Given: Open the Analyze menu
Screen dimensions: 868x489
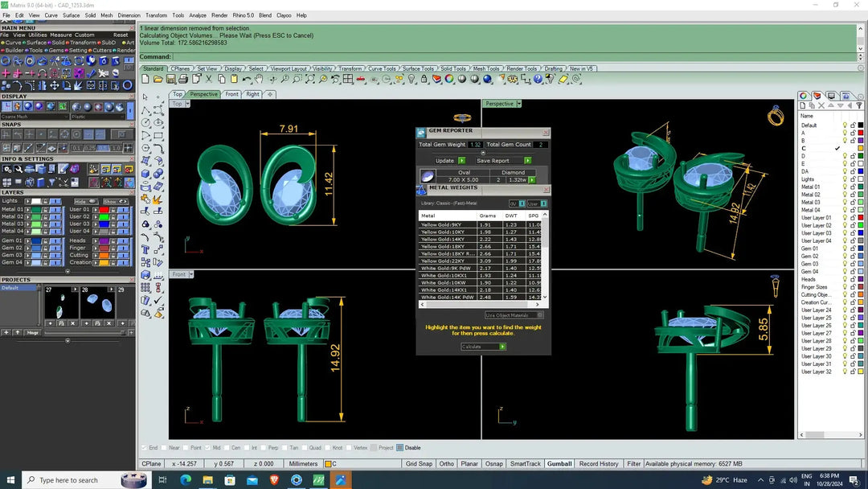Looking at the screenshot, I should click(198, 15).
